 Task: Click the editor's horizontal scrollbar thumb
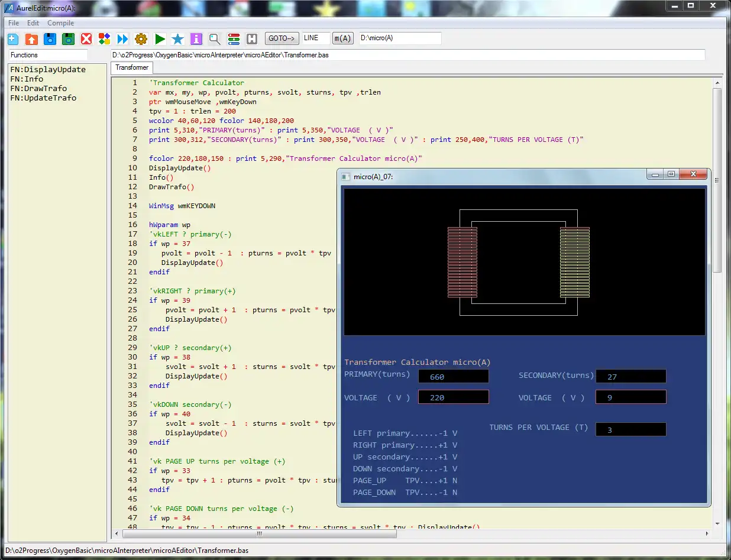[258, 533]
